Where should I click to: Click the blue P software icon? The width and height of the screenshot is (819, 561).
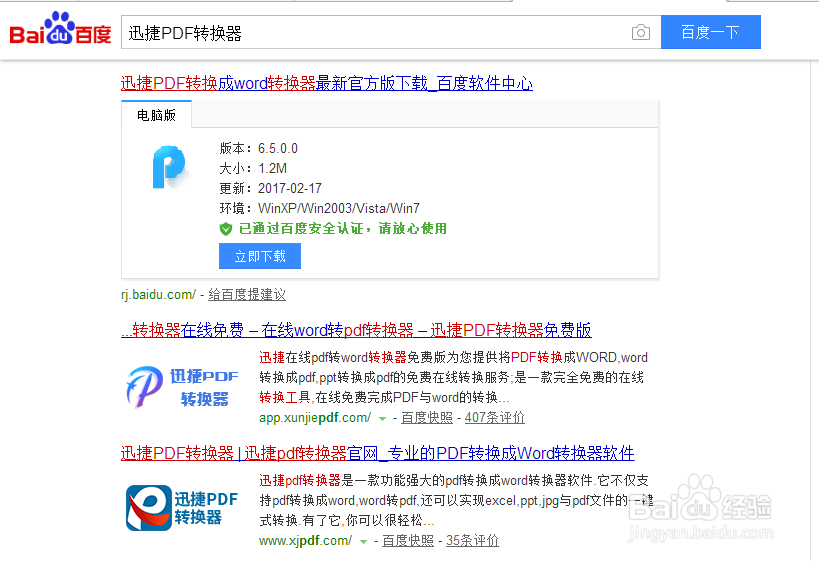click(169, 167)
